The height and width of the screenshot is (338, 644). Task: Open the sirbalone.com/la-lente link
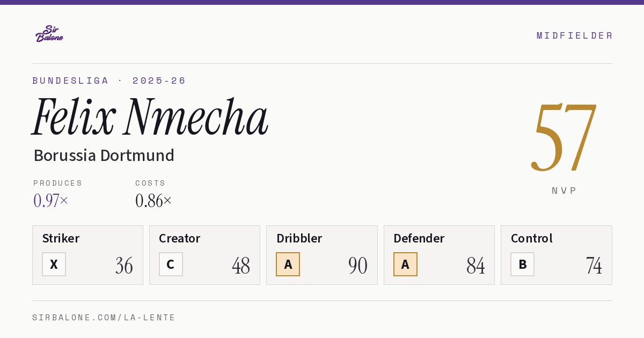pos(104,318)
